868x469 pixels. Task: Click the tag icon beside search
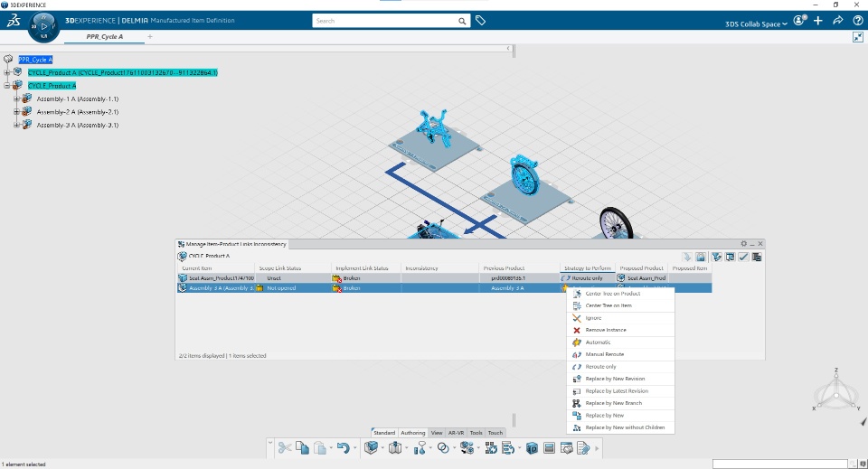[x=480, y=21]
